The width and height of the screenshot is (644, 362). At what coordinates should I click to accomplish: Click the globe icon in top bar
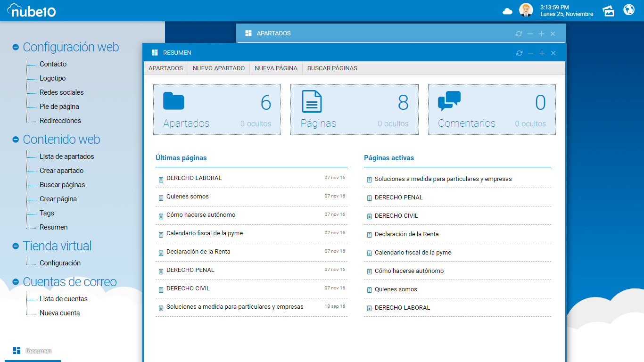tap(629, 10)
